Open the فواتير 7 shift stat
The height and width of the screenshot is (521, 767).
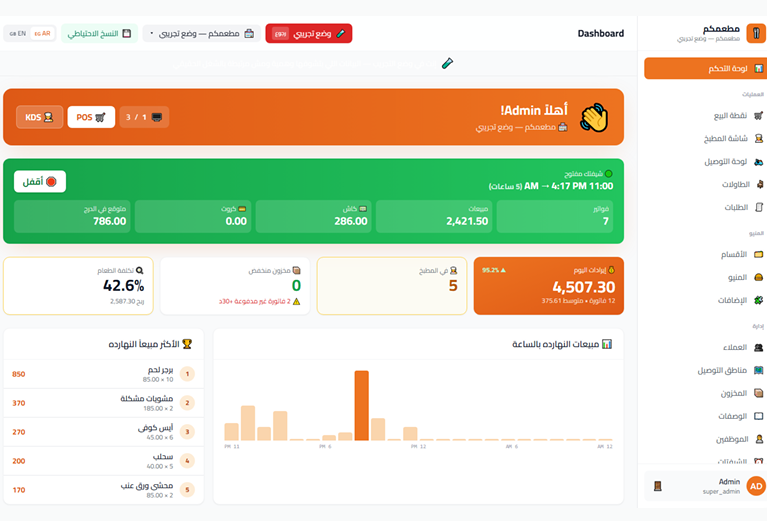[x=555, y=216]
